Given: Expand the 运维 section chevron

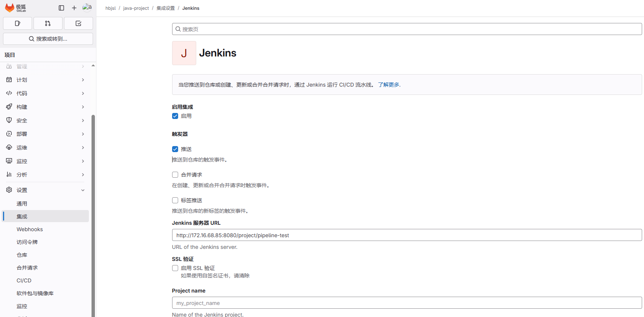Looking at the screenshot, I should click(83, 148).
